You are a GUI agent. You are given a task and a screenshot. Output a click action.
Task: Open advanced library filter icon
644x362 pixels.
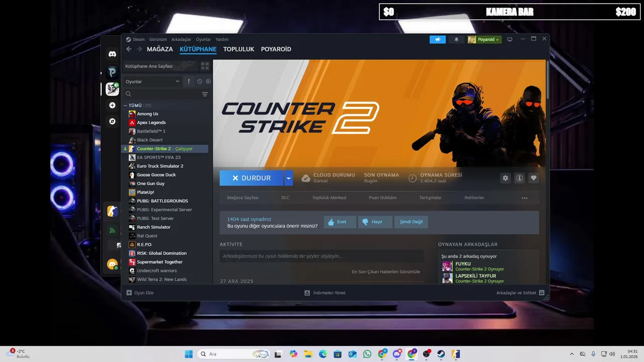[x=205, y=94]
